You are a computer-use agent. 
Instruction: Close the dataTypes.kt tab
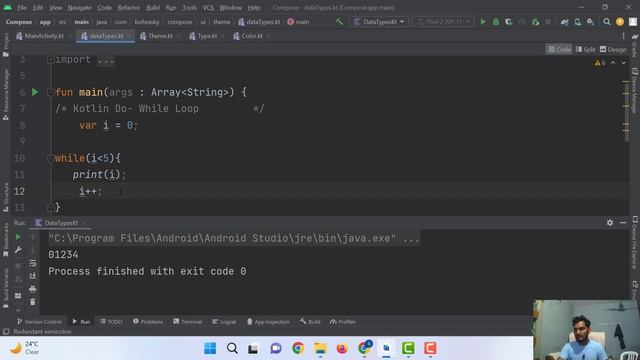(x=129, y=36)
